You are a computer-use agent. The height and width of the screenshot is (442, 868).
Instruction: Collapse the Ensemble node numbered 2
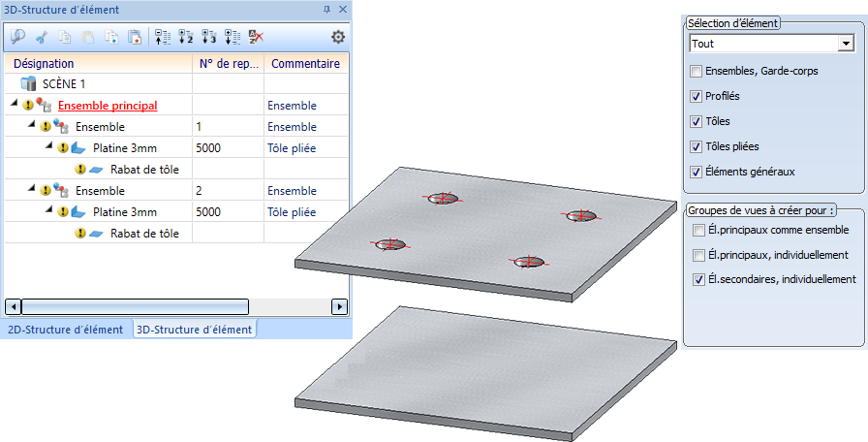32,189
